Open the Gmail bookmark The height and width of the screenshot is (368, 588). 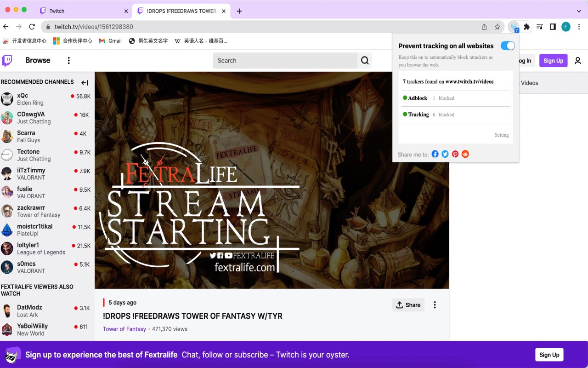pyautogui.click(x=110, y=41)
